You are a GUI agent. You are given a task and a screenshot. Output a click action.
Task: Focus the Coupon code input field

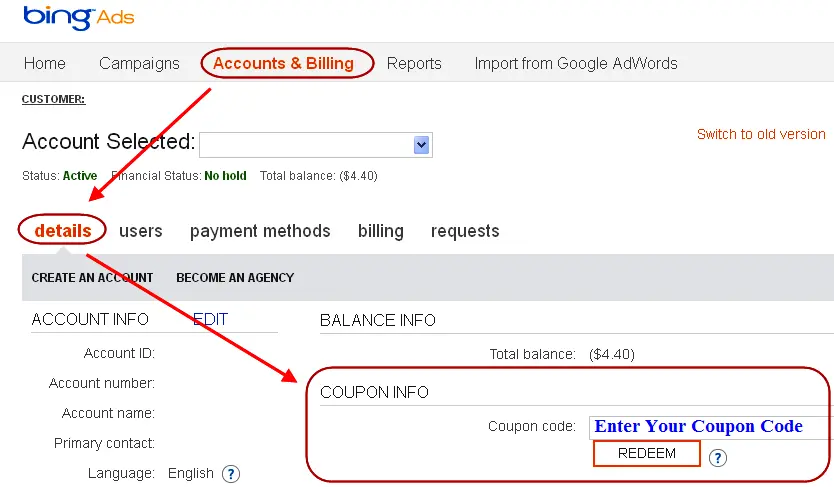click(711, 427)
